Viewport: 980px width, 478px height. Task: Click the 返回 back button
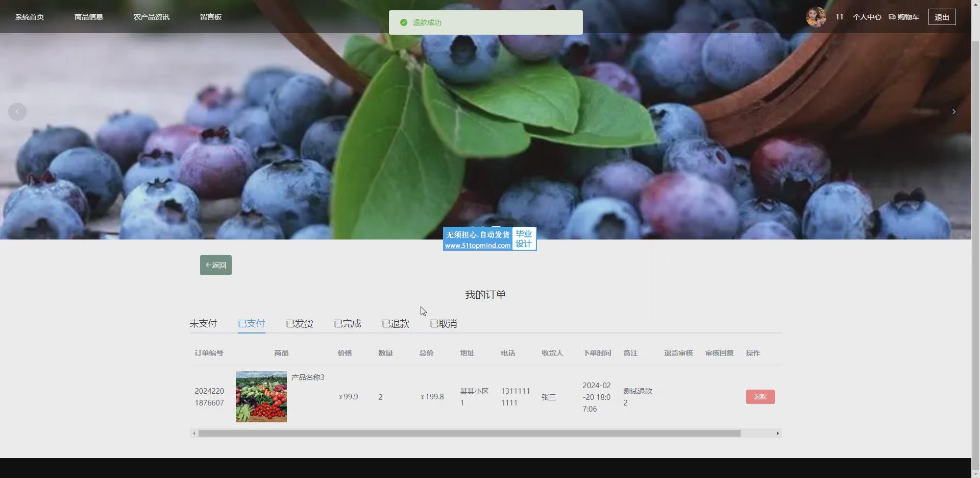pyautogui.click(x=216, y=265)
